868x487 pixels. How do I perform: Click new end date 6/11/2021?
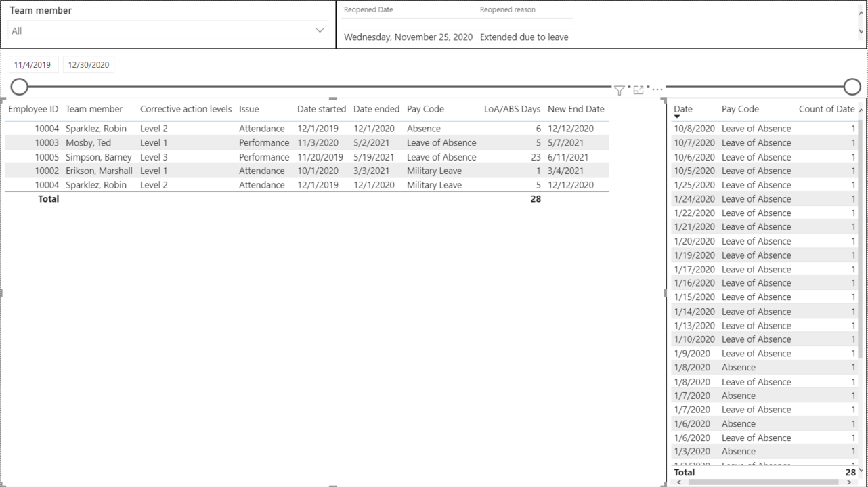click(568, 157)
